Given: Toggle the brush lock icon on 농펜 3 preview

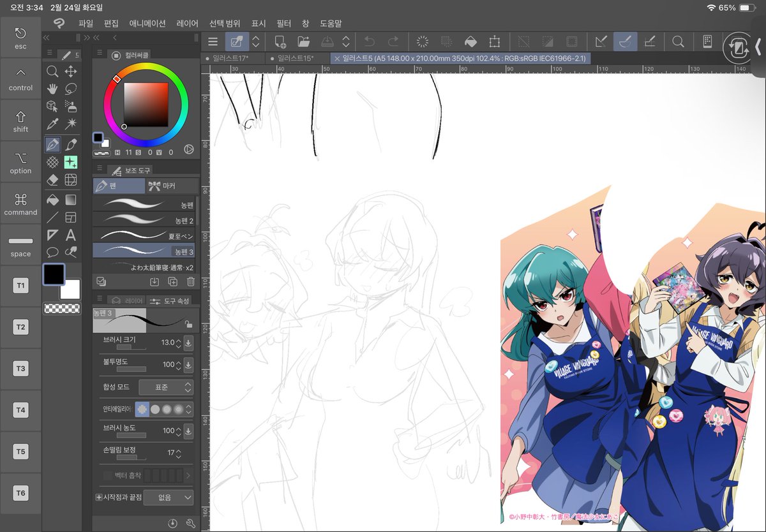Looking at the screenshot, I should pyautogui.click(x=188, y=324).
